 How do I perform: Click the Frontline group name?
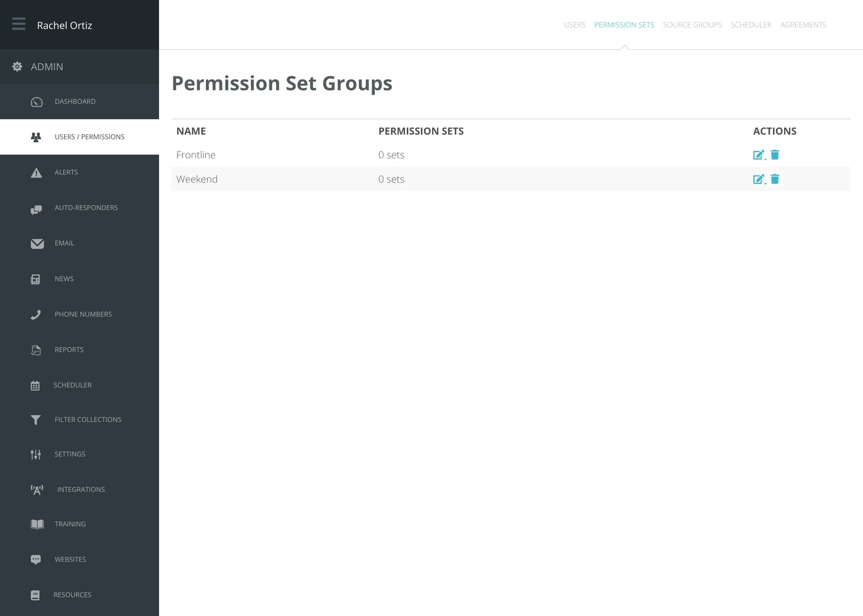click(196, 155)
